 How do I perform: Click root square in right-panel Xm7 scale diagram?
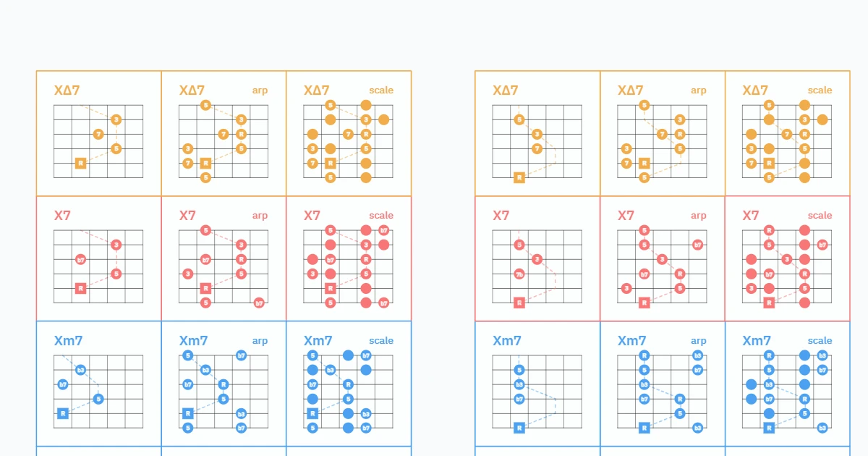coord(769,428)
